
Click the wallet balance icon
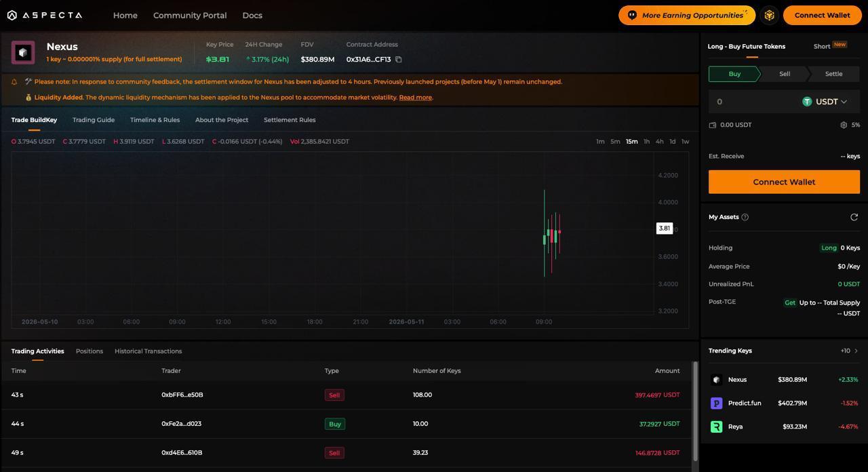tap(713, 125)
